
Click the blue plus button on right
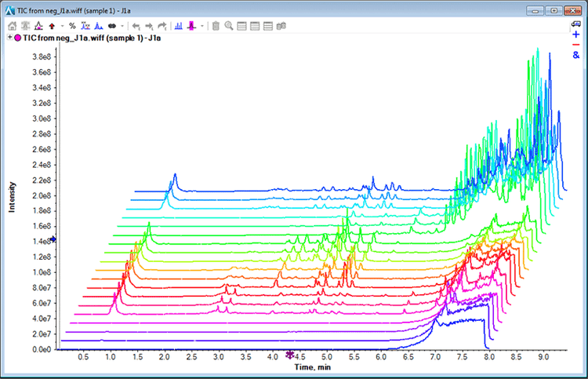[x=576, y=35]
